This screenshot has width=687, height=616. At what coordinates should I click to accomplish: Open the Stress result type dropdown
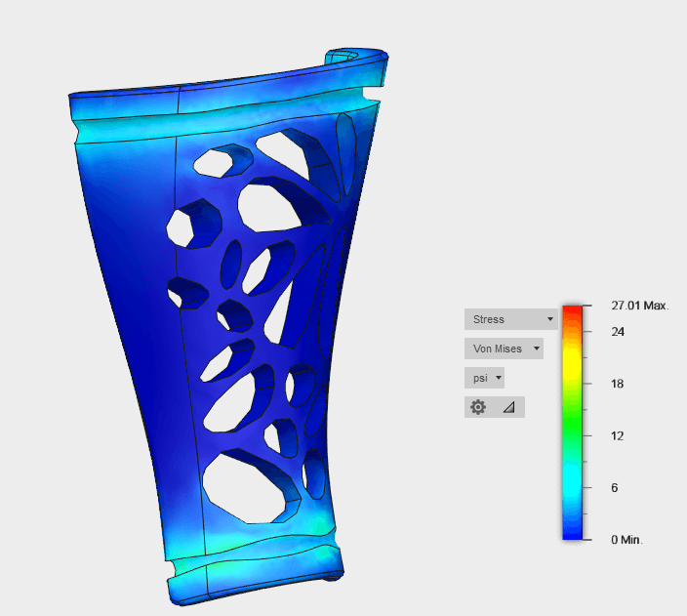pos(510,319)
